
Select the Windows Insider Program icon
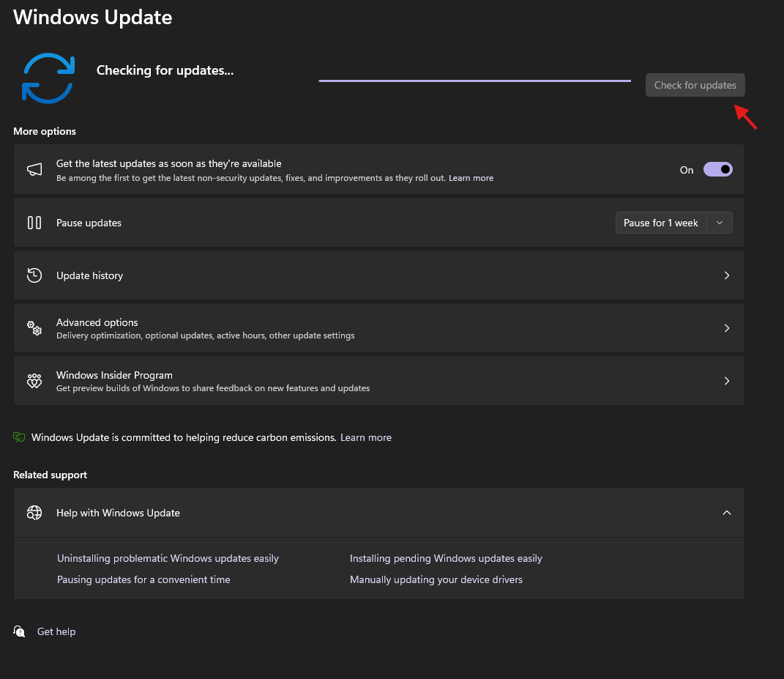(34, 380)
